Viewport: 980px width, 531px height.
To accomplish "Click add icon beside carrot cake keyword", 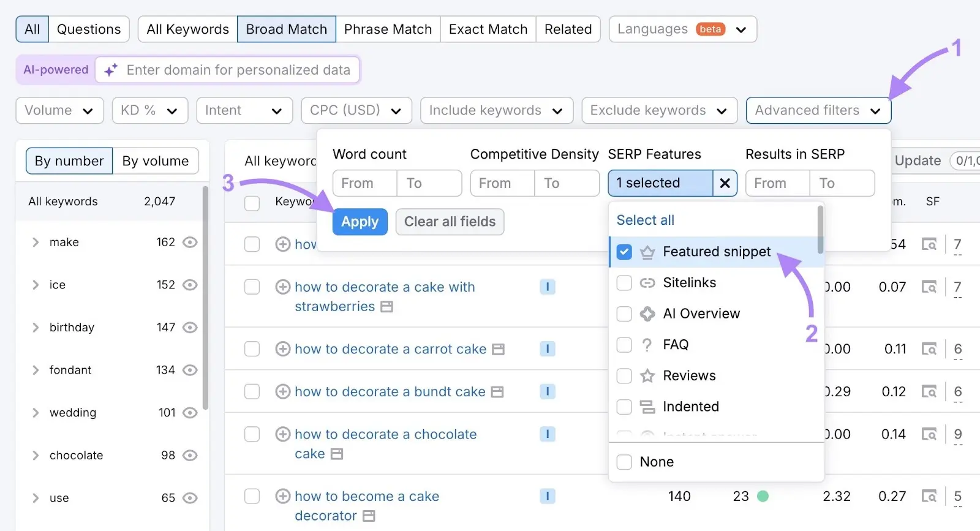I will pyautogui.click(x=282, y=349).
